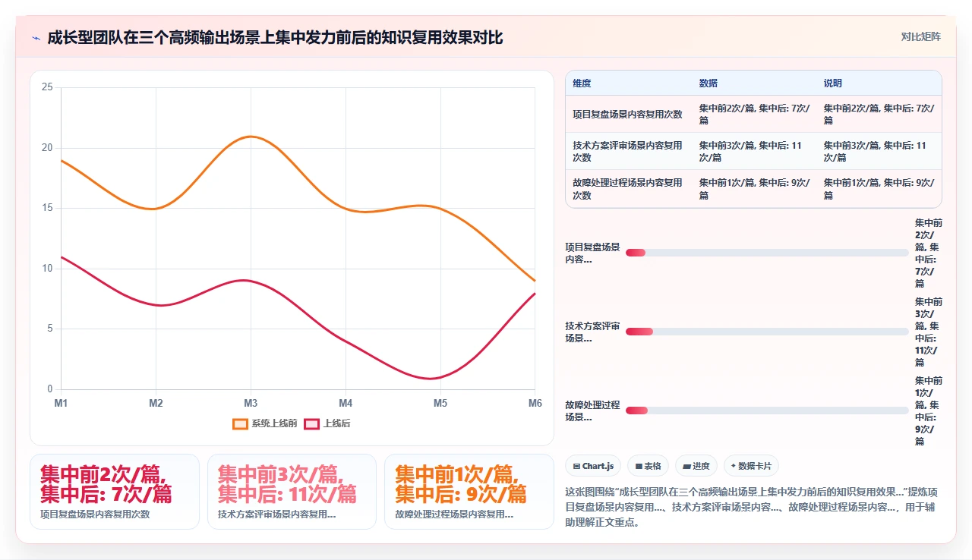Click the 技术方案评审场景 progress bar
972x560 pixels.
[767, 332]
